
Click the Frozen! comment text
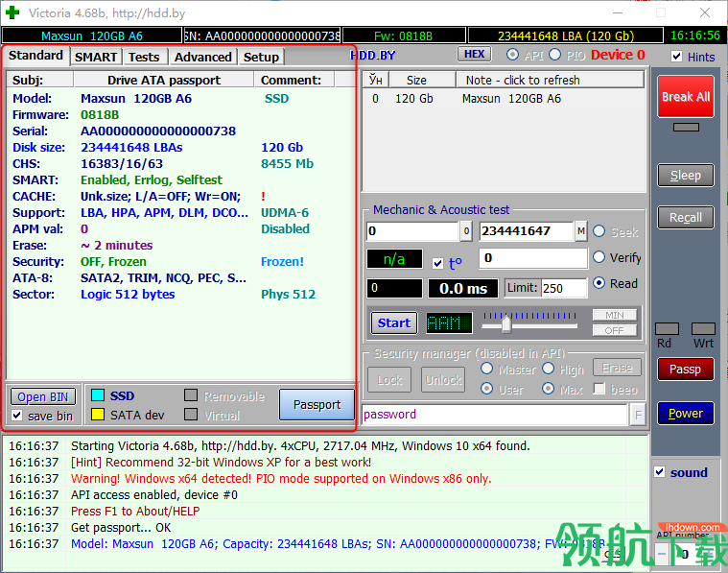[x=282, y=262]
